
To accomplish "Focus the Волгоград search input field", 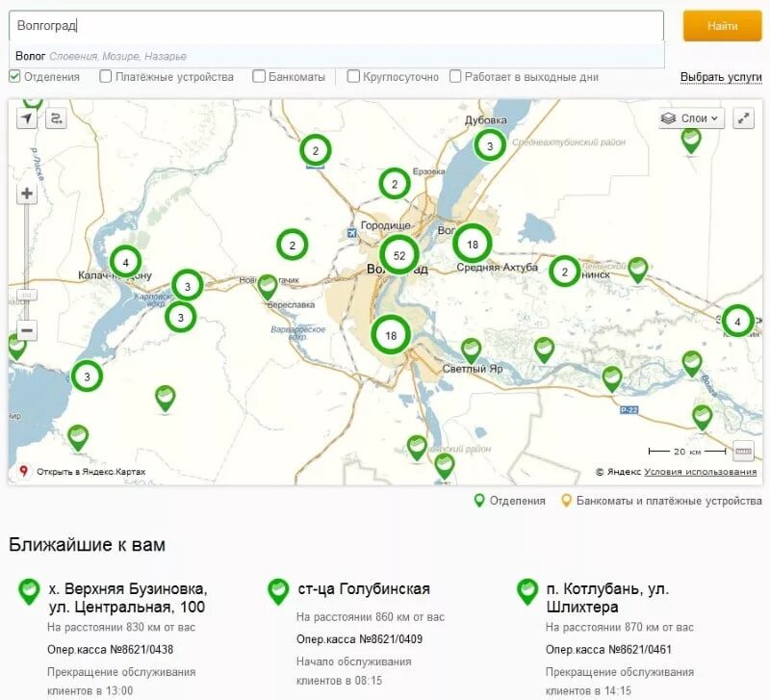I will (x=336, y=26).
